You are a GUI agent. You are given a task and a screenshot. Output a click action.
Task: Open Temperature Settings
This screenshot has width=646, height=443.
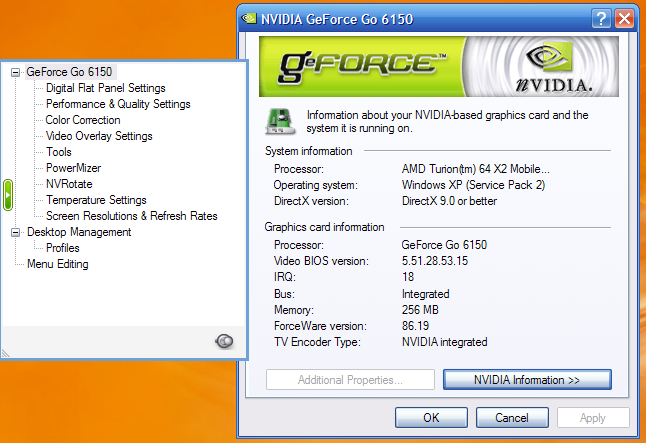[x=96, y=200]
